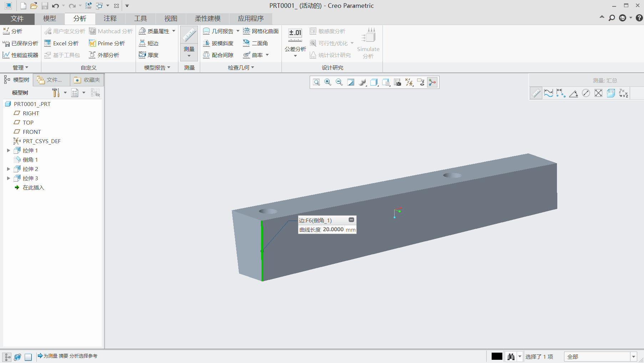Expand the 拉伸 1 feature node
Image resolution: width=644 pixels, height=363 pixels.
click(x=9, y=150)
